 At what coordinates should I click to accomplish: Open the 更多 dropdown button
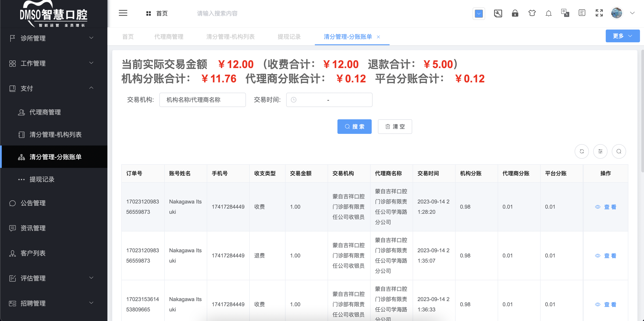(x=622, y=36)
